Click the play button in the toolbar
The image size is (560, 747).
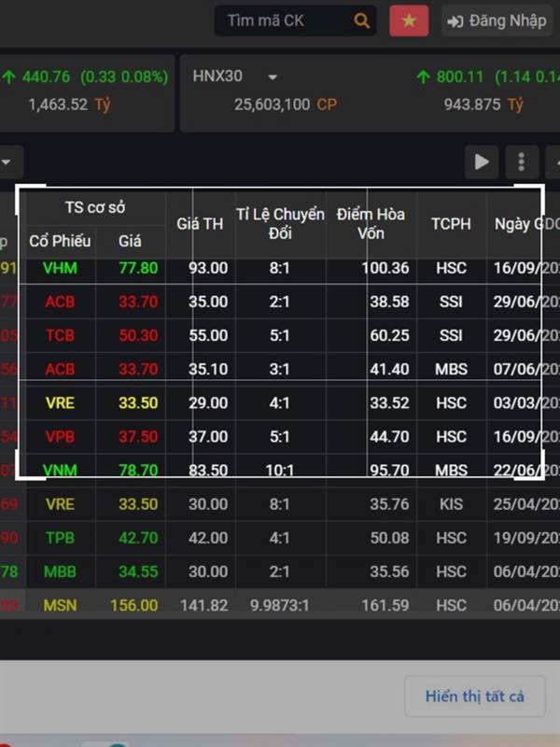(x=482, y=162)
